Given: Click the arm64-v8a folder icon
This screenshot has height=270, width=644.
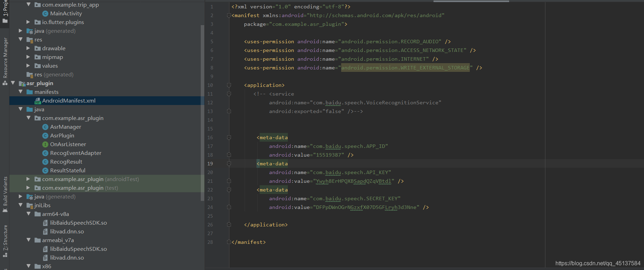Looking at the screenshot, I should (38, 214).
